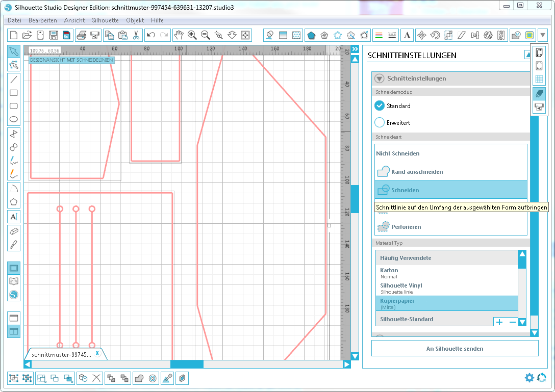Image resolution: width=555 pixels, height=392 pixels.
Task: Select the Text tool in left toolbar
Action: pos(14,217)
